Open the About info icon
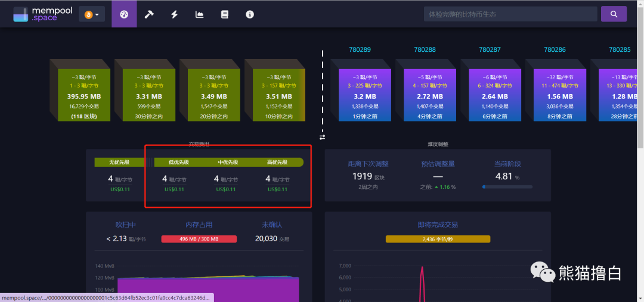 pyautogui.click(x=250, y=14)
